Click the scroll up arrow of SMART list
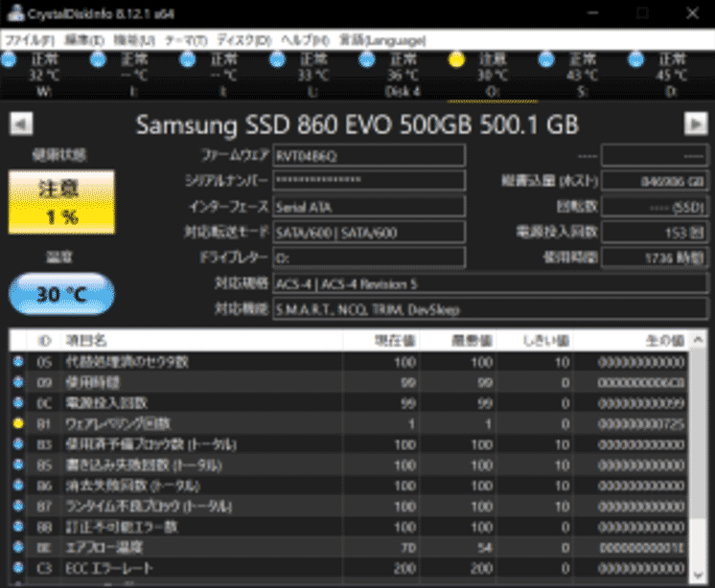Image resolution: width=715 pixels, height=588 pixels. click(x=698, y=339)
